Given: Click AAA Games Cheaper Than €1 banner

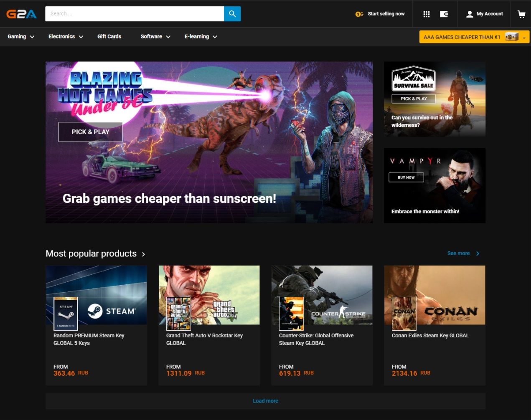Looking at the screenshot, I should coord(474,37).
